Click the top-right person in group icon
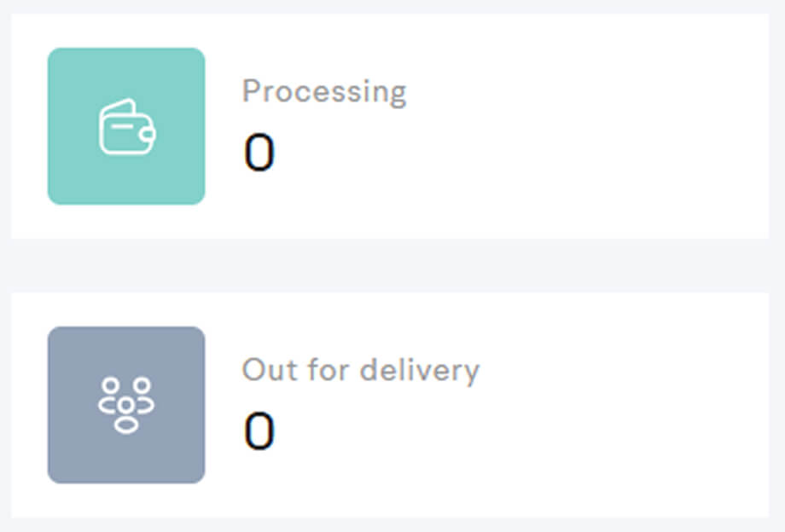Image resolution: width=785 pixels, height=532 pixels. 142,386
